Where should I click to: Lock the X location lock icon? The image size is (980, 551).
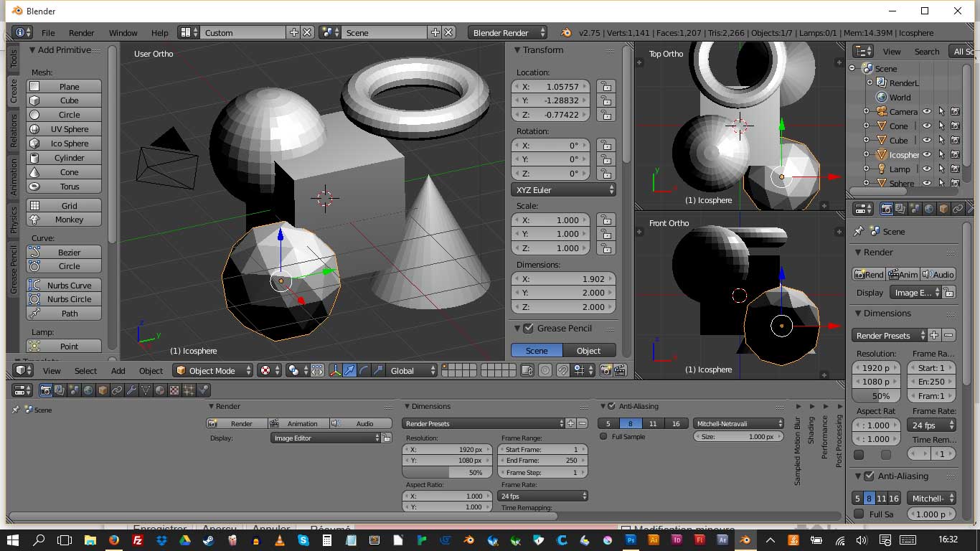pos(606,87)
